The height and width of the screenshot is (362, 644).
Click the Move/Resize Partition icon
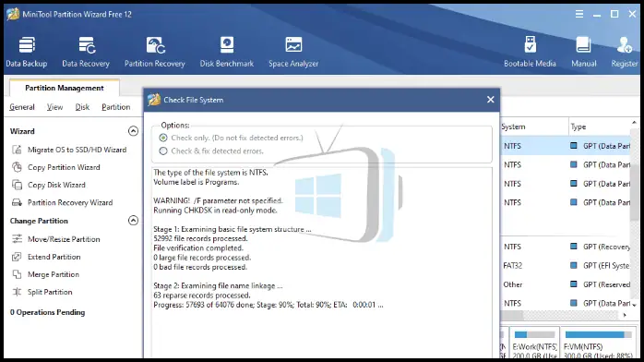pos(17,239)
